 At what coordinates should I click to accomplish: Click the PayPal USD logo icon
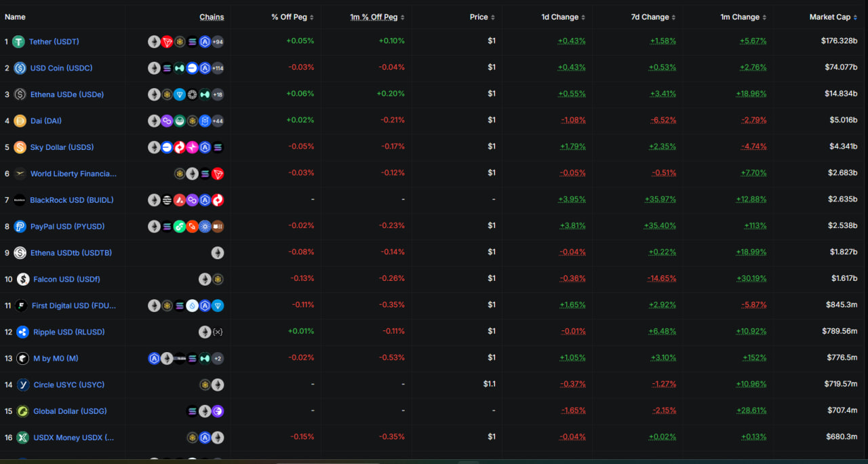coord(20,227)
